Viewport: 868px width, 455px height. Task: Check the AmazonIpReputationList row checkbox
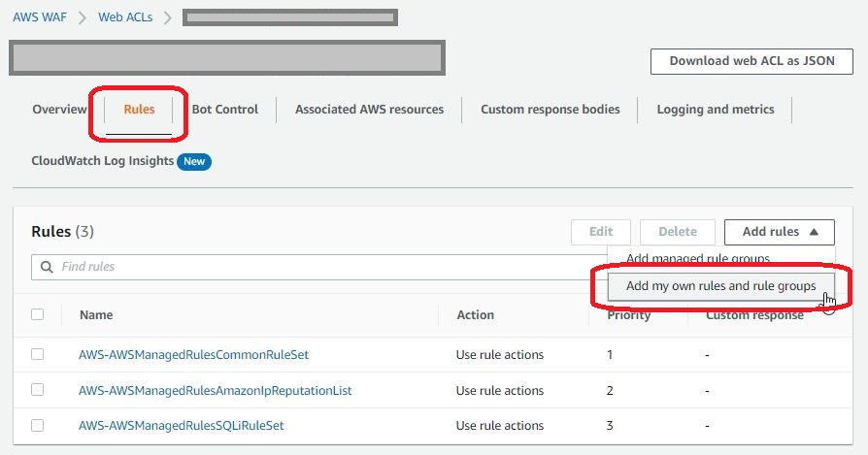click(x=38, y=390)
